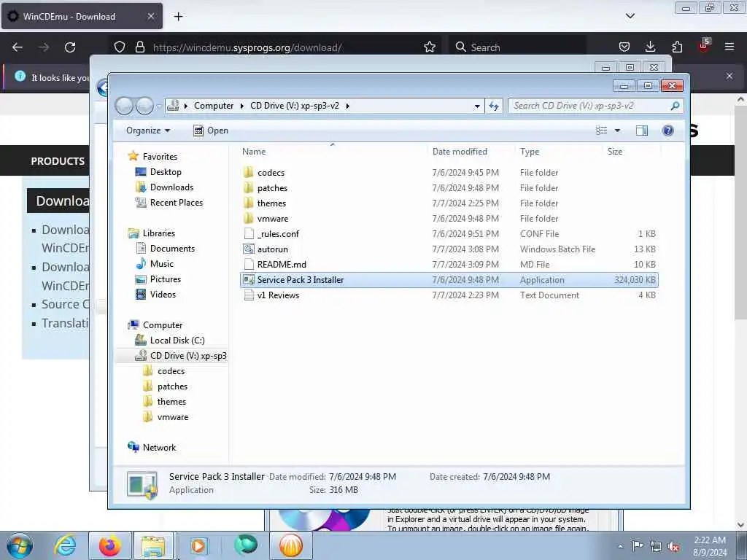747x560 pixels.
Task: Dismiss the Firefox notification bar
Action: pos(729,76)
